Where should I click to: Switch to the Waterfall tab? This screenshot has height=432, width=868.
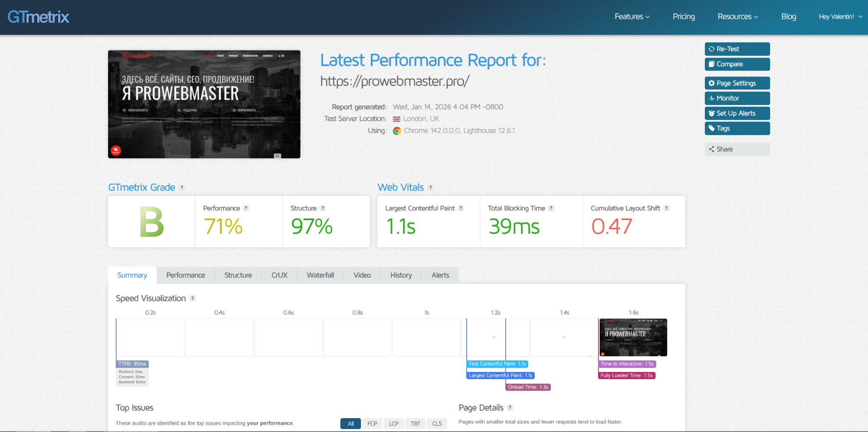coord(320,275)
